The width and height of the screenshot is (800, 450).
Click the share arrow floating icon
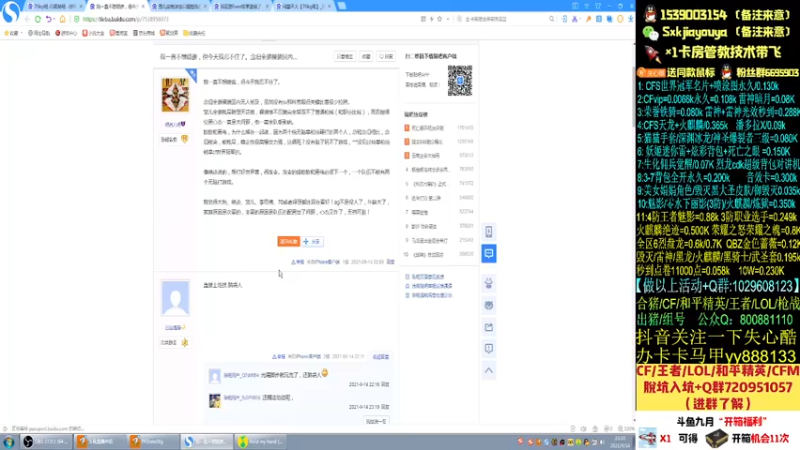click(x=489, y=327)
